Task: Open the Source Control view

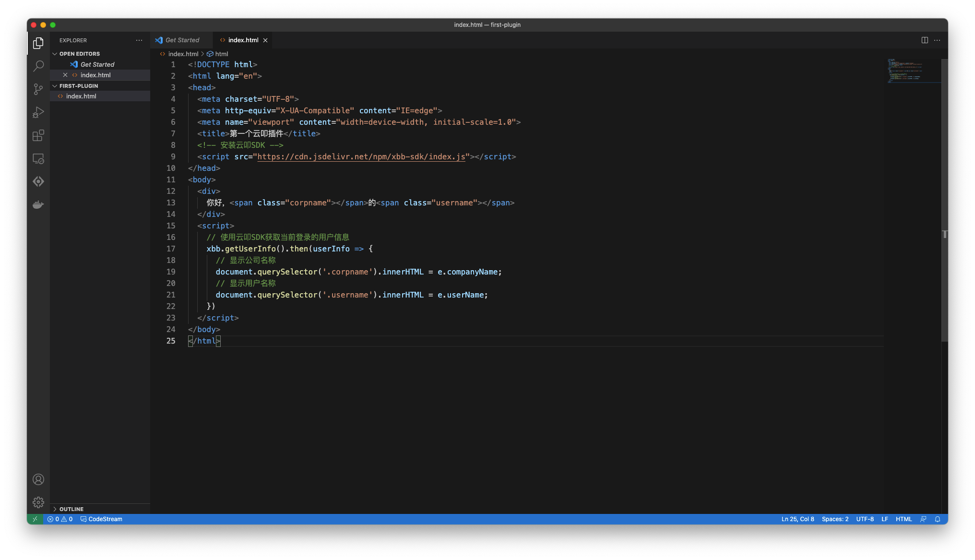Action: pos(38,89)
